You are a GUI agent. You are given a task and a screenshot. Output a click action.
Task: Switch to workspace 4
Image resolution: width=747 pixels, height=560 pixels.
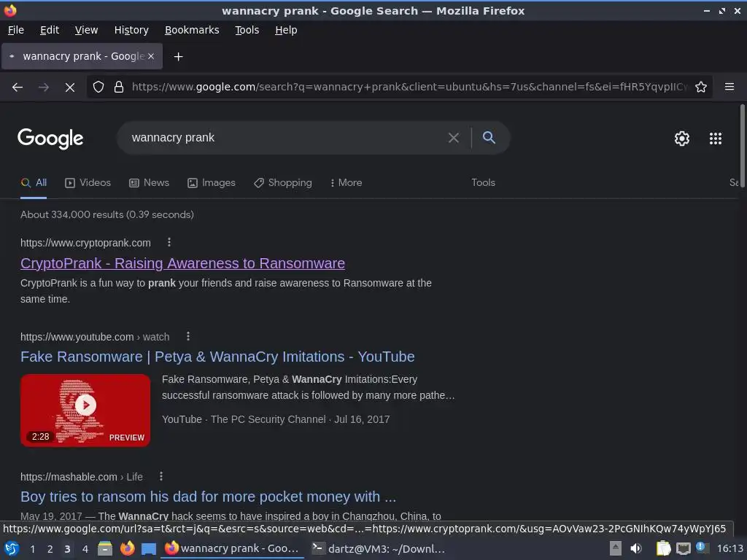point(85,549)
